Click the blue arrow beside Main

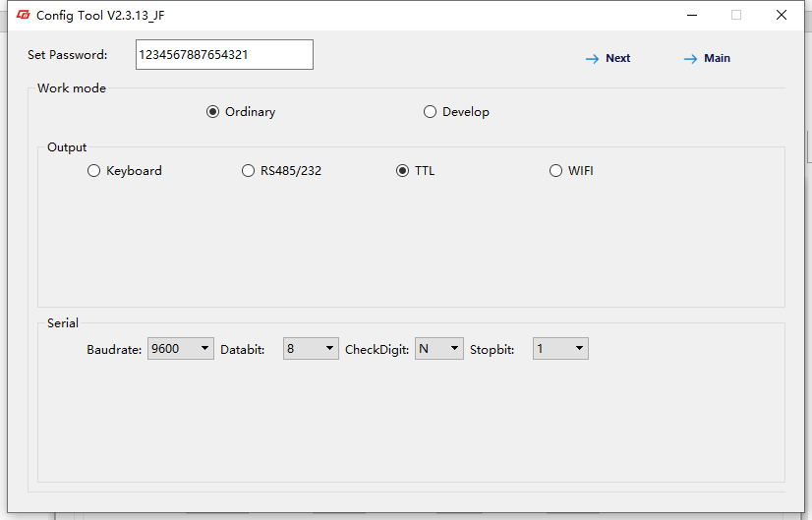690,59
